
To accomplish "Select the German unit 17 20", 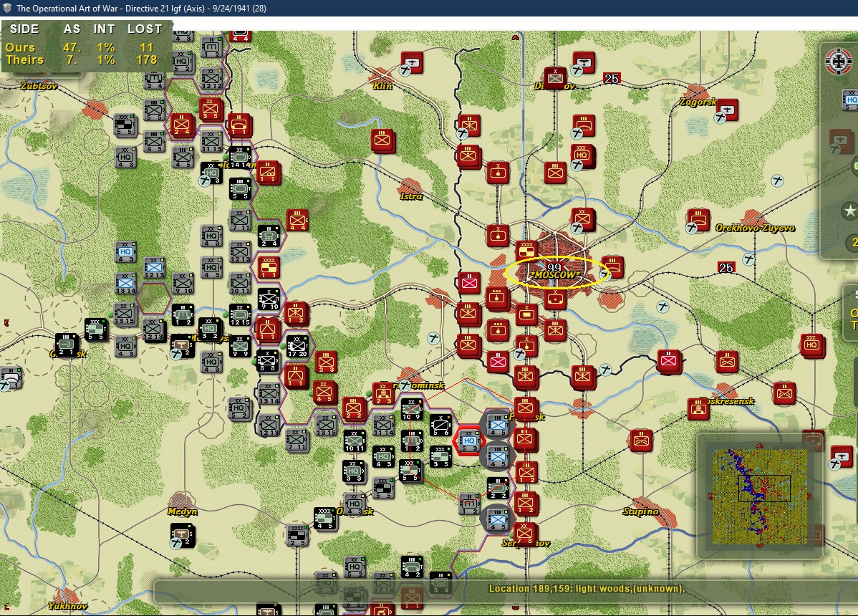I will click(297, 347).
